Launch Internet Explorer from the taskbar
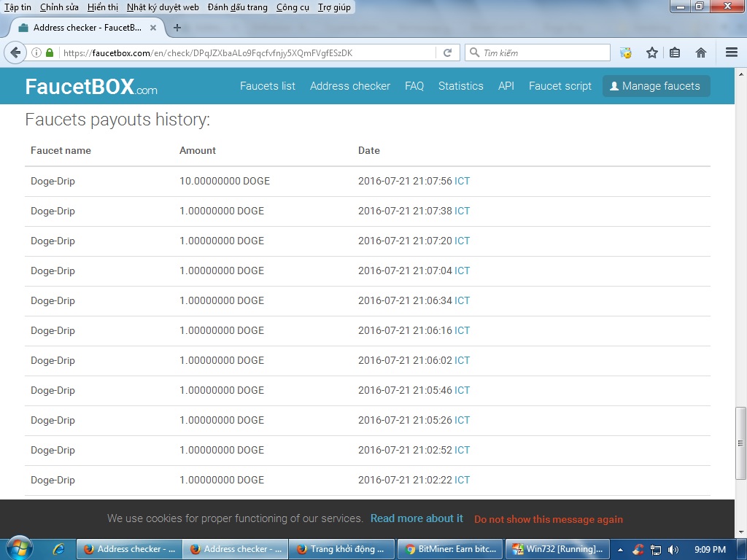This screenshot has width=747, height=560. (58, 549)
